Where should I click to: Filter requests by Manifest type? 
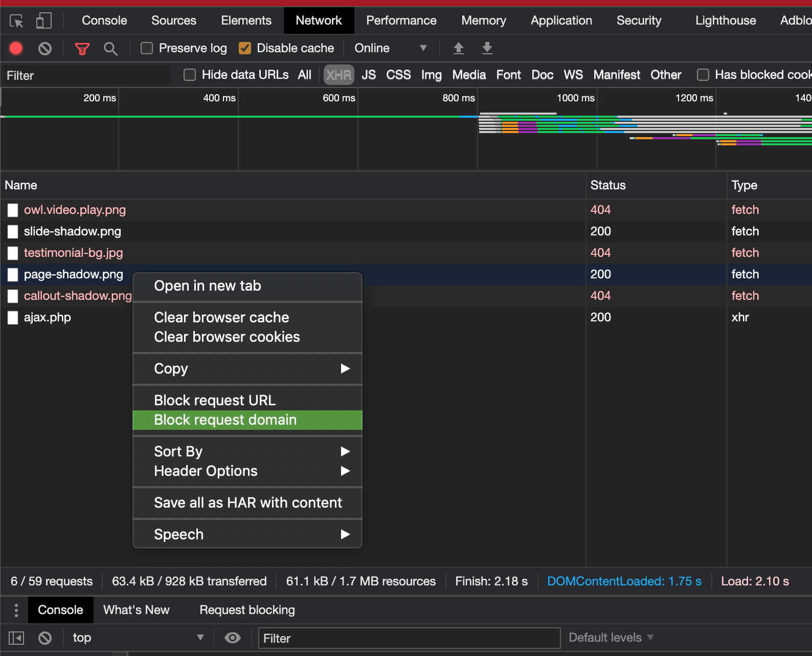(x=617, y=75)
